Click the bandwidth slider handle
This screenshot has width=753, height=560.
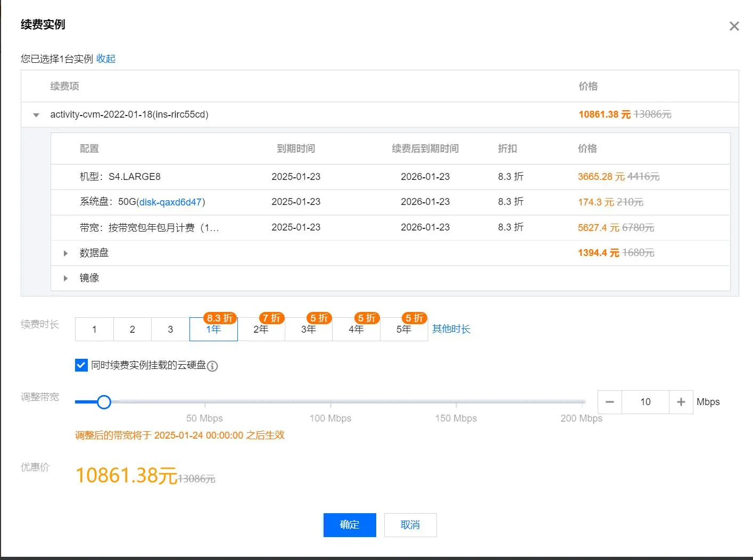(104, 402)
